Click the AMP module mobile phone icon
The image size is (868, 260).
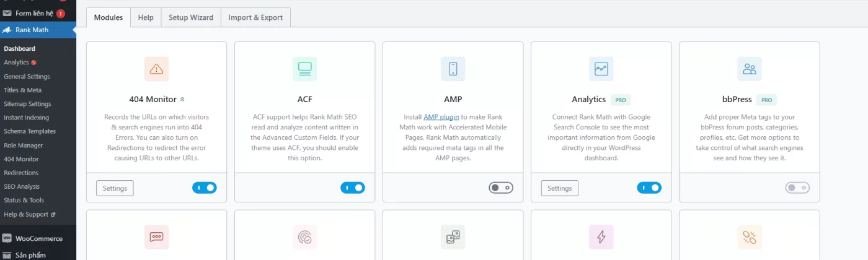(x=453, y=69)
